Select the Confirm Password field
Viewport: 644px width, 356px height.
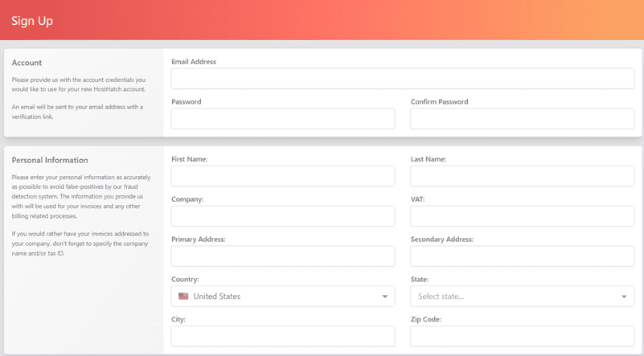[x=522, y=119]
